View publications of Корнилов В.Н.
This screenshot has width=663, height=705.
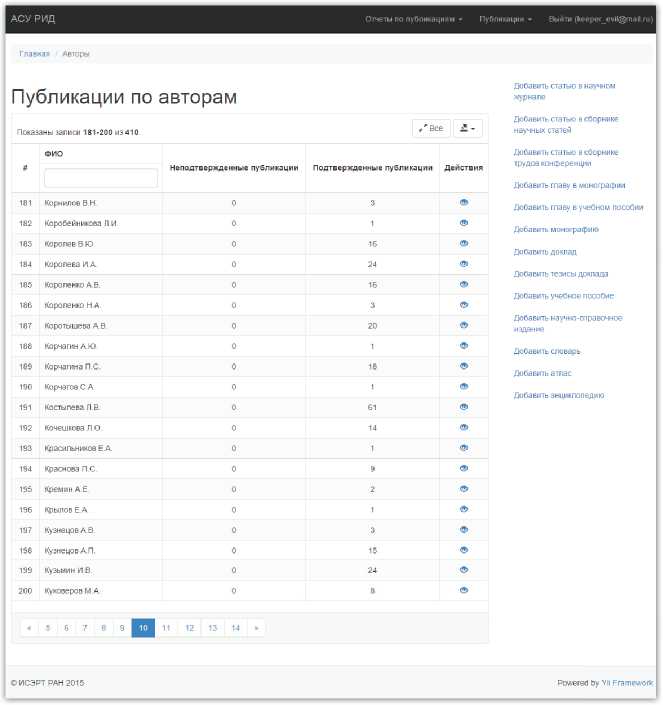pyautogui.click(x=464, y=202)
